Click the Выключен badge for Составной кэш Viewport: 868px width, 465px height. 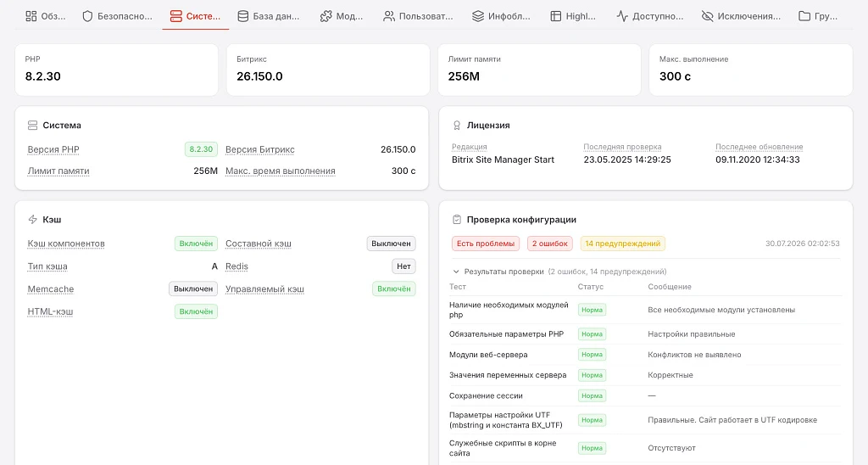coord(391,244)
